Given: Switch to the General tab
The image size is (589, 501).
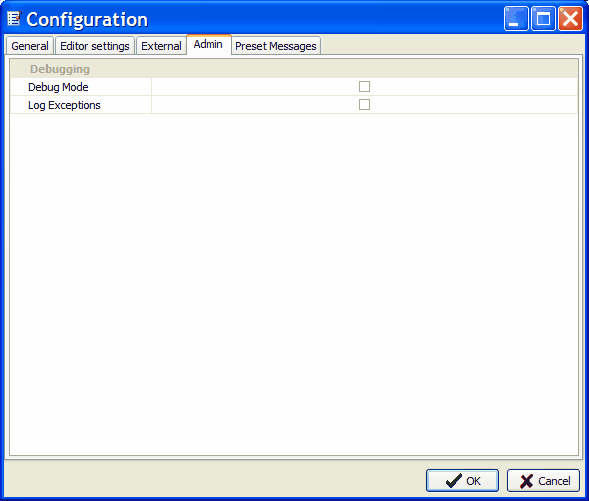Looking at the screenshot, I should pos(30,46).
